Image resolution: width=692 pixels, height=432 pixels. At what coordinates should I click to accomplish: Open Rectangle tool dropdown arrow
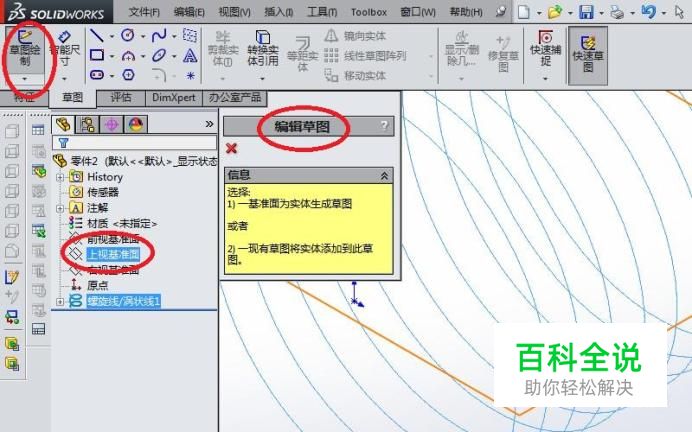[x=112, y=56]
